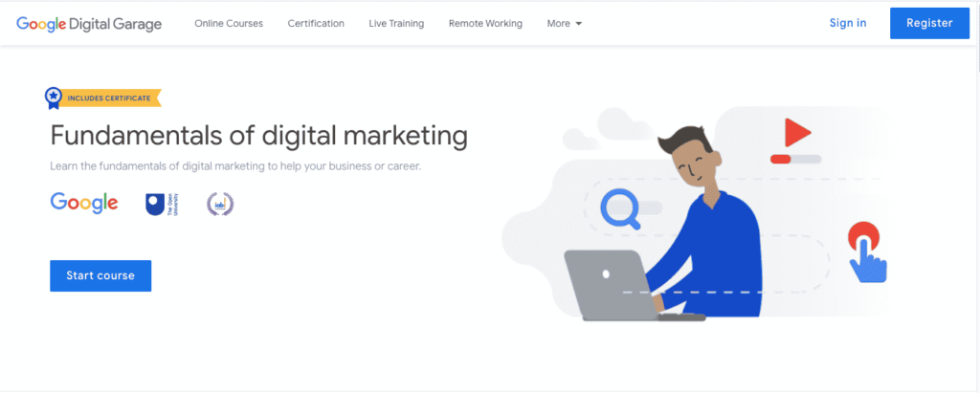Open the Online Courses menu item
This screenshot has height=393, width=980.
(x=229, y=24)
